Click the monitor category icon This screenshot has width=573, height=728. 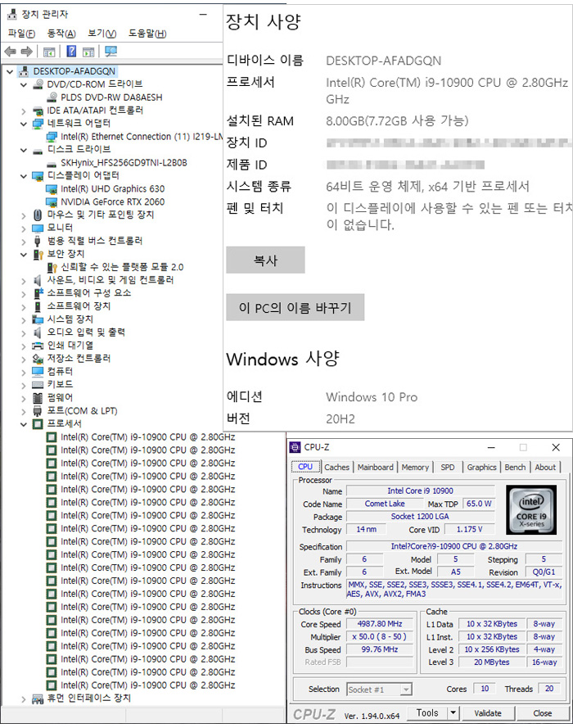pos(38,228)
